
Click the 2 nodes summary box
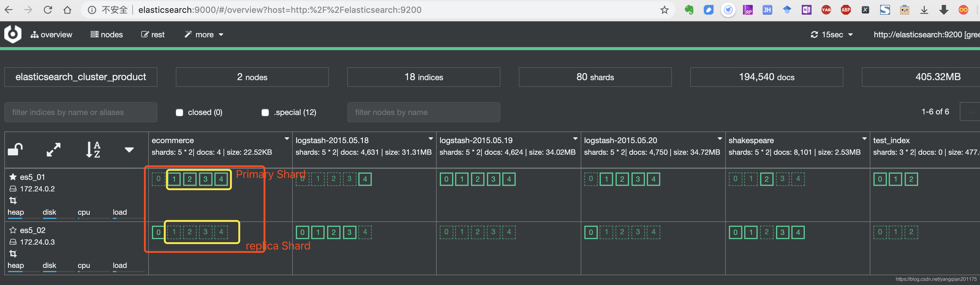252,77
